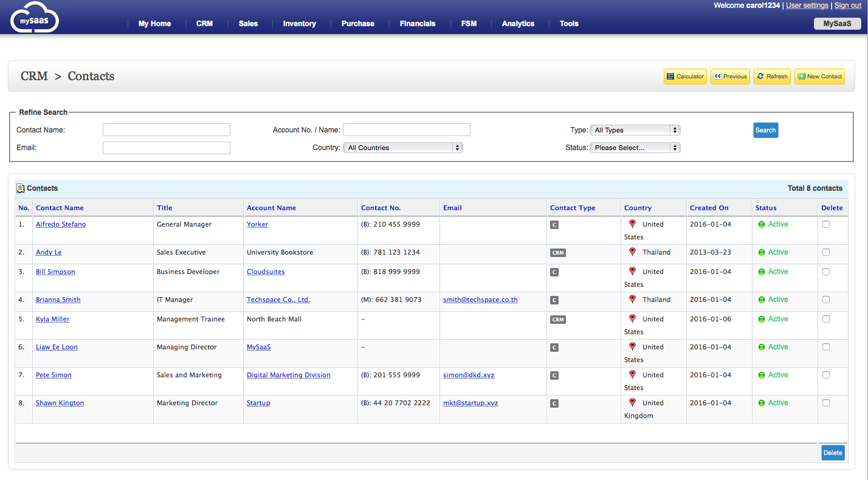The image size is (868, 480).
Task: Click email smith@techspace.co.th
Action: click(480, 300)
